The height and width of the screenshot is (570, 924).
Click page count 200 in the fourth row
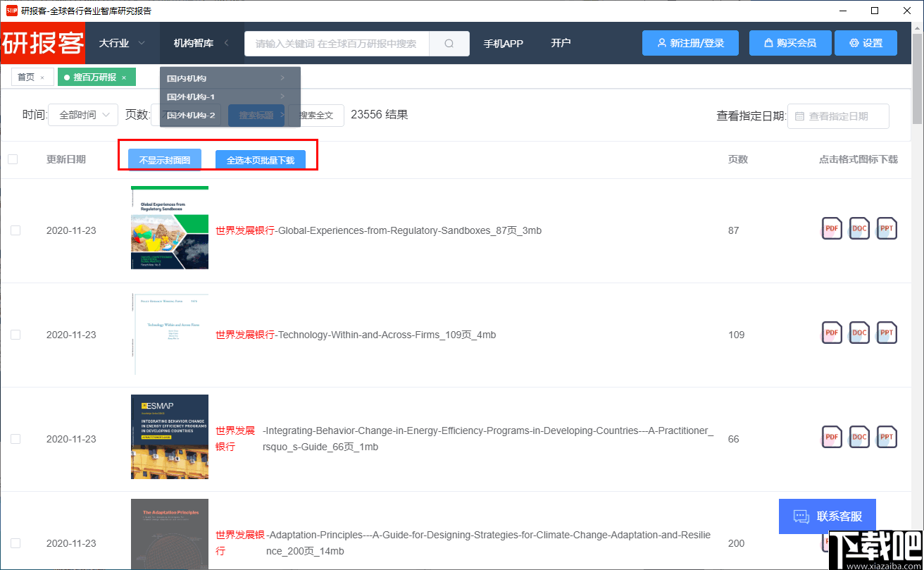[x=737, y=543]
